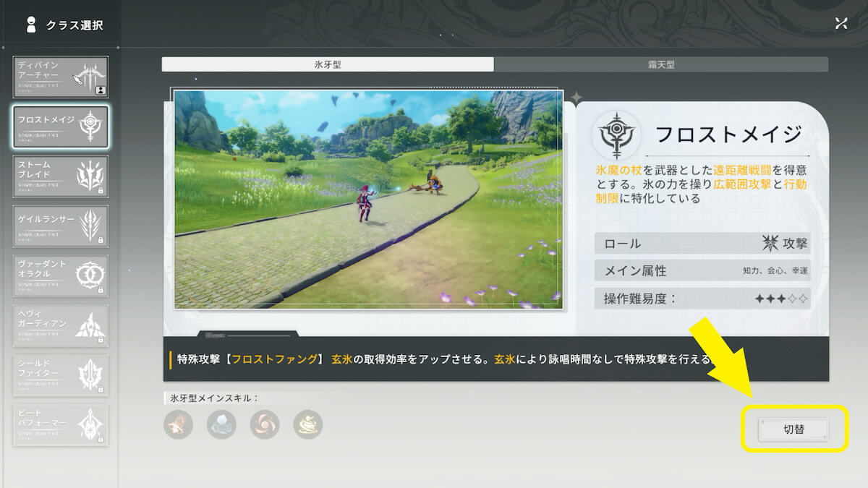Choose the シールドファイター class
This screenshot has width=868, height=488.
click(x=61, y=375)
